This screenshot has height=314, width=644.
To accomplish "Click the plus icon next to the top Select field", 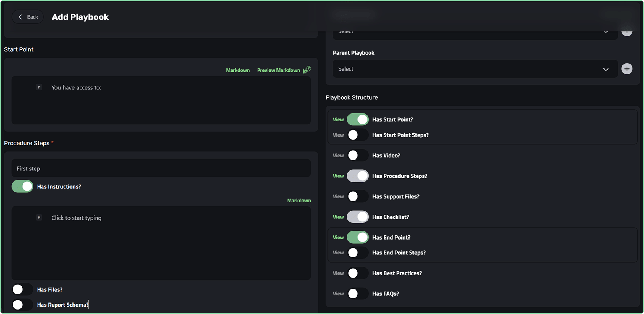I will click(627, 31).
